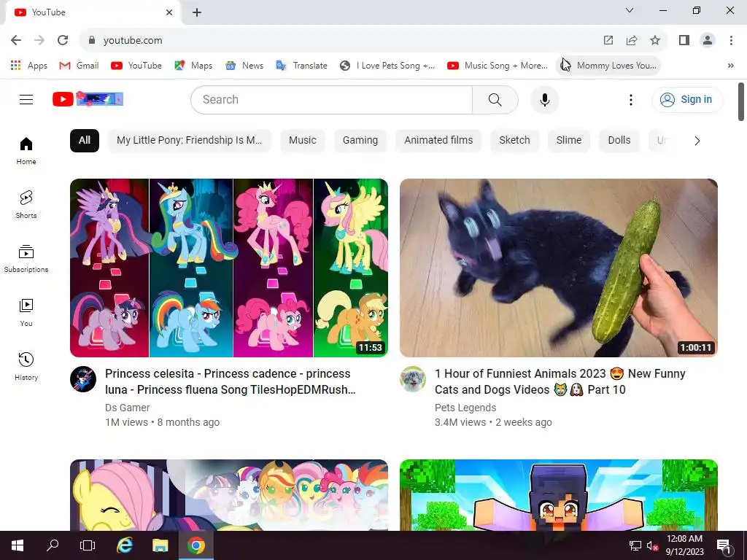Click the lock site info icon
Screen dimensions: 747x560
[92, 40]
